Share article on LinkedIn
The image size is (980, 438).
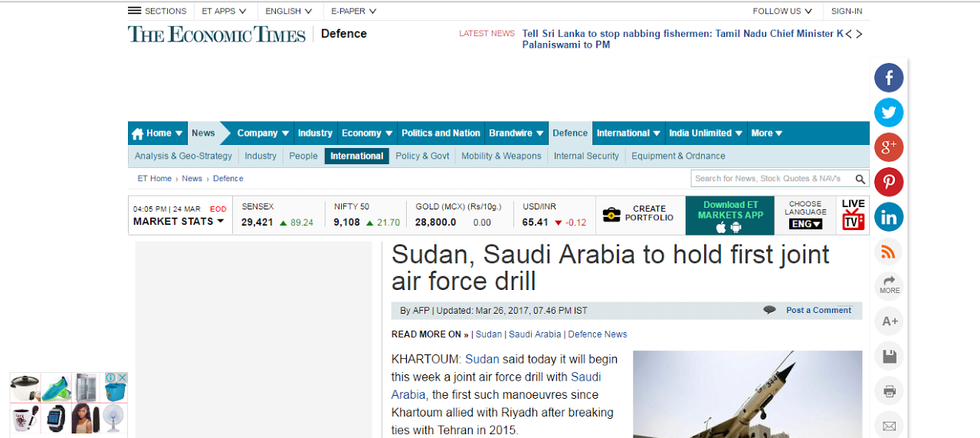[x=889, y=217]
